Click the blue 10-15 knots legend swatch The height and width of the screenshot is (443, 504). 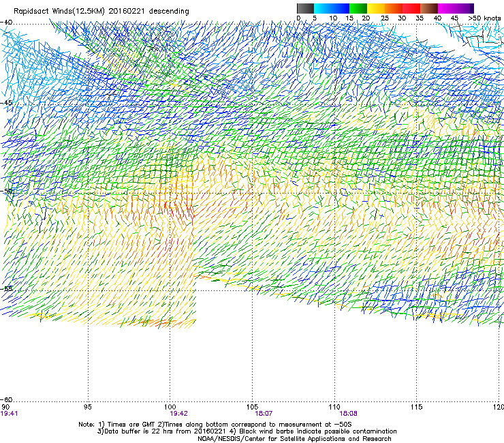coord(341,8)
